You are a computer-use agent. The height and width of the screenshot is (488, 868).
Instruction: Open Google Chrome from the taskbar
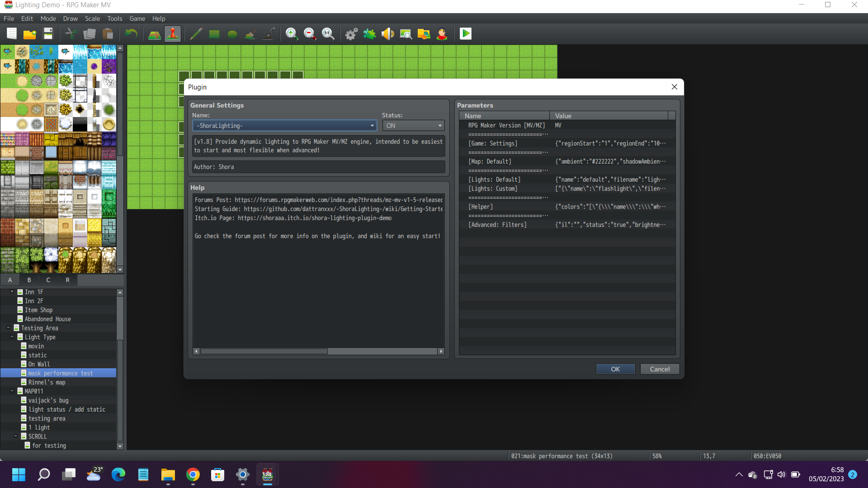click(x=193, y=474)
